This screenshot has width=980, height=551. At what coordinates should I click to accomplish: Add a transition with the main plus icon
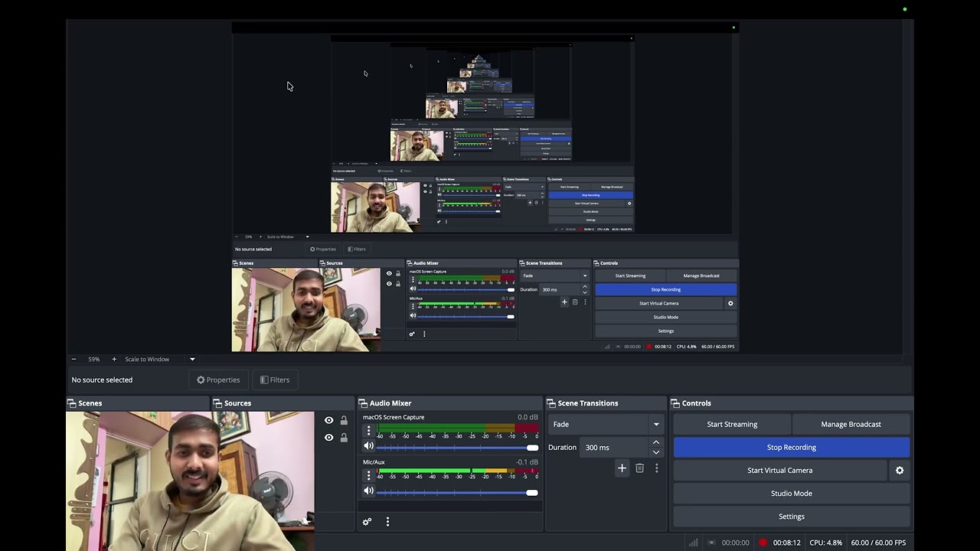(622, 468)
